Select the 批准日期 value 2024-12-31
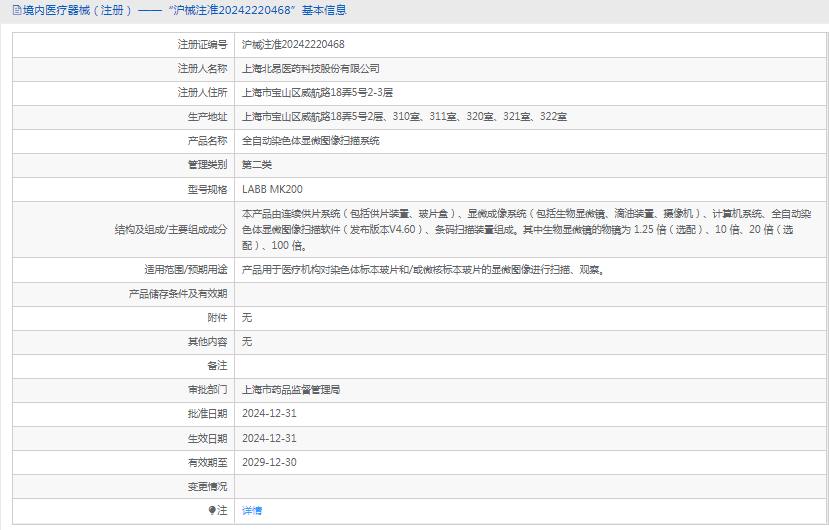 tap(269, 414)
